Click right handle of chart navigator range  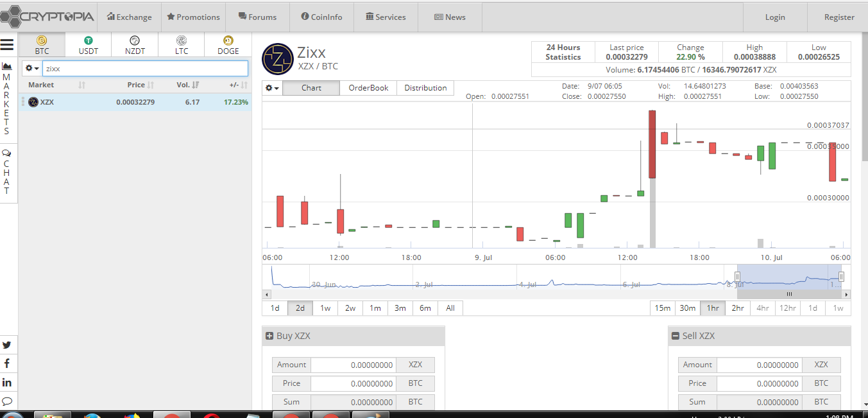tap(841, 277)
